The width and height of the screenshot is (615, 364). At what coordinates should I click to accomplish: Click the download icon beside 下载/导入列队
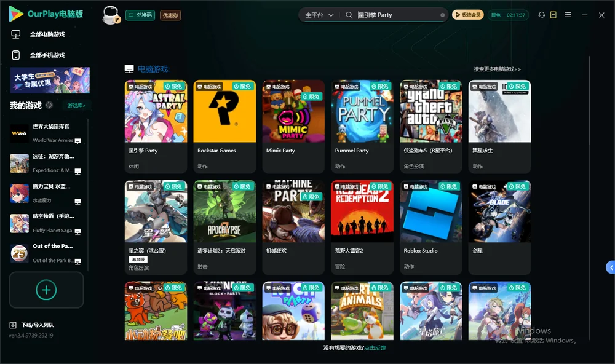[x=13, y=325]
